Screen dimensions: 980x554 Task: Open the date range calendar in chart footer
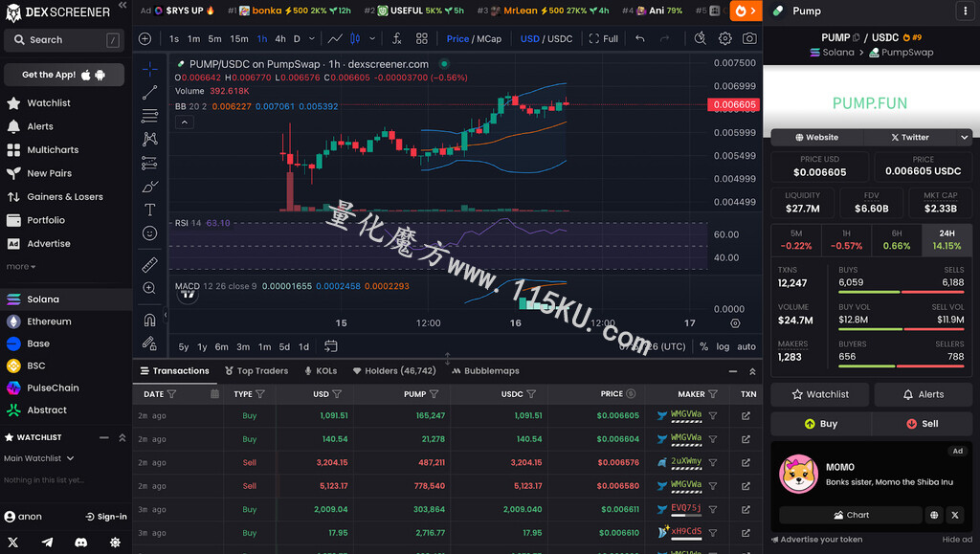tap(330, 346)
